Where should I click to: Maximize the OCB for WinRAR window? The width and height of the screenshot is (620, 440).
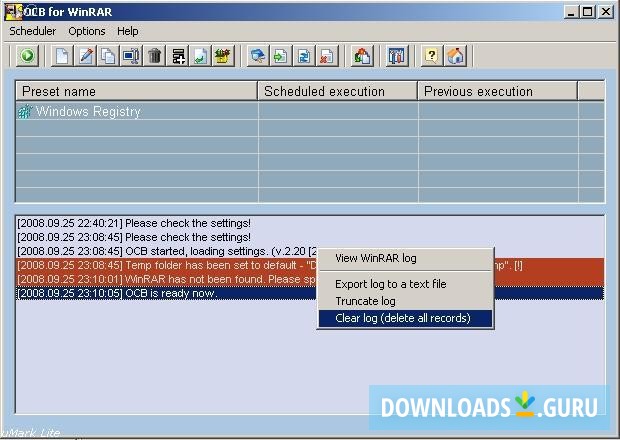tap(588, 12)
